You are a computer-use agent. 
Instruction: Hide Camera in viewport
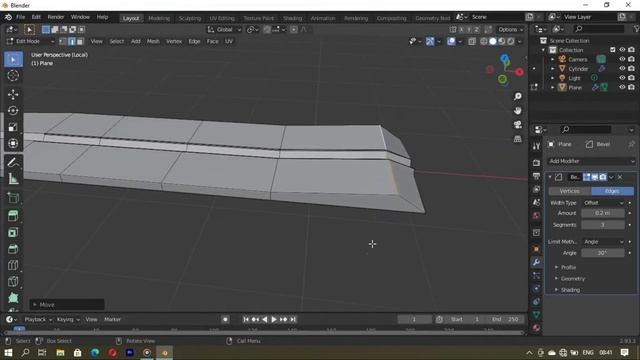click(622, 59)
